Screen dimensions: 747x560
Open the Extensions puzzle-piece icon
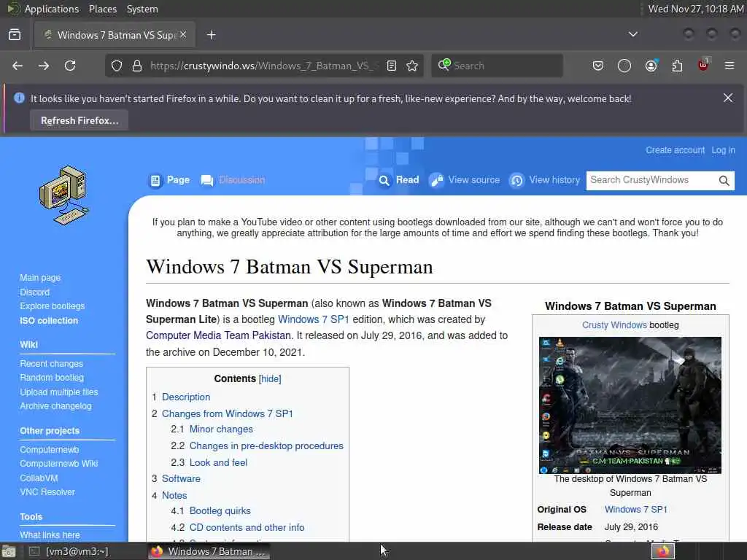coord(677,66)
